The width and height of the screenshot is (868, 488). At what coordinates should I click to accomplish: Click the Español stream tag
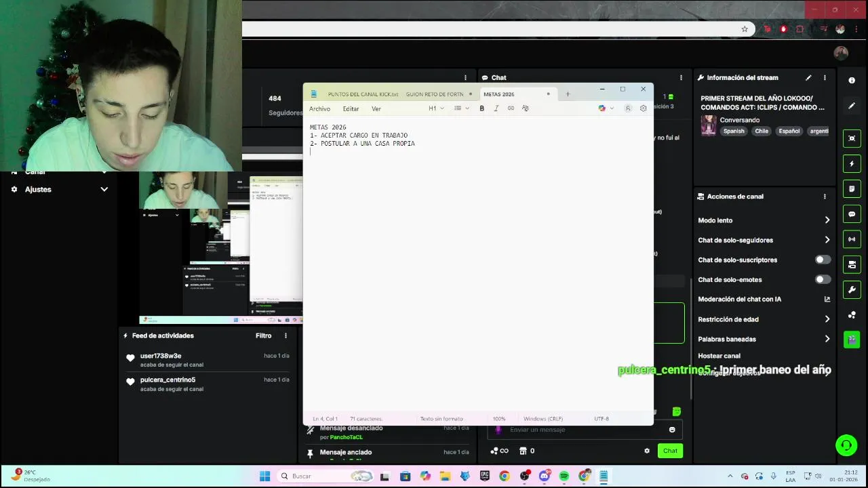pyautogui.click(x=789, y=131)
